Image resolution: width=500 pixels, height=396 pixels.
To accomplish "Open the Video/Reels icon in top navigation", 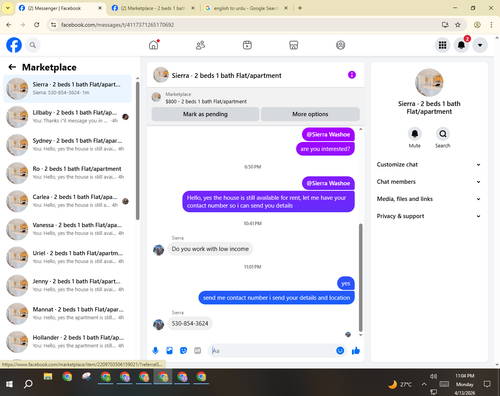I will coord(247,45).
